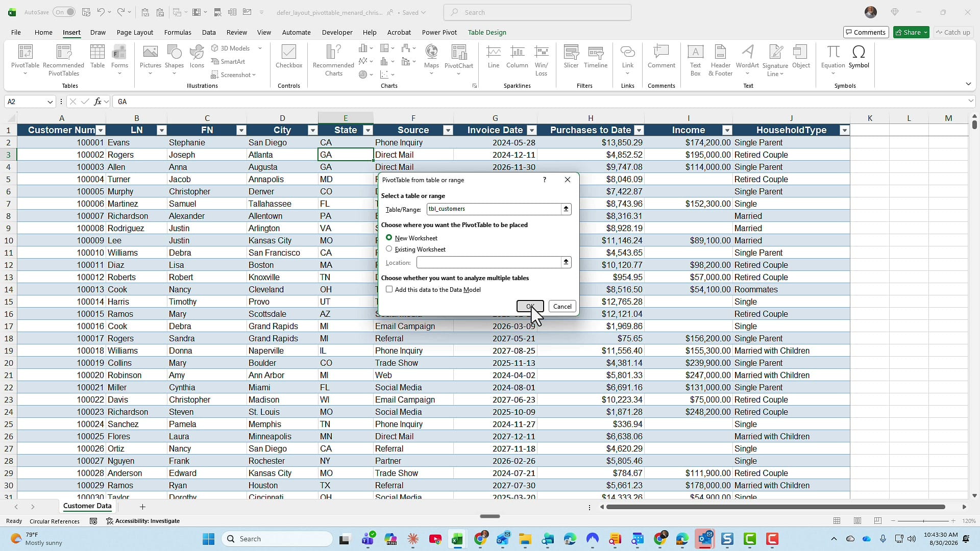Click the Location input field
Viewport: 980px width, 551px height.
[x=488, y=262]
